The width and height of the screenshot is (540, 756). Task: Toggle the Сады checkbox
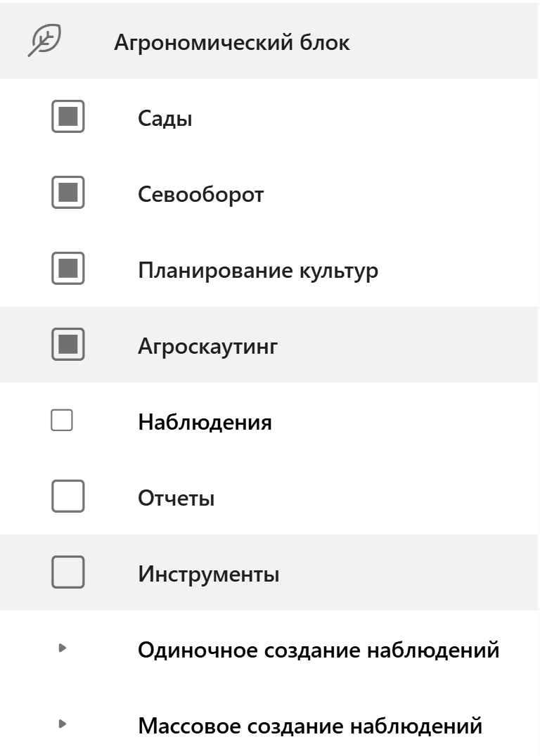tap(68, 117)
